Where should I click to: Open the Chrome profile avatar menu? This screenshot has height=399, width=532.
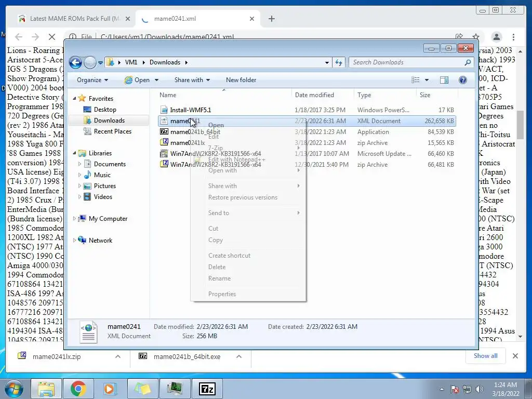click(x=496, y=37)
